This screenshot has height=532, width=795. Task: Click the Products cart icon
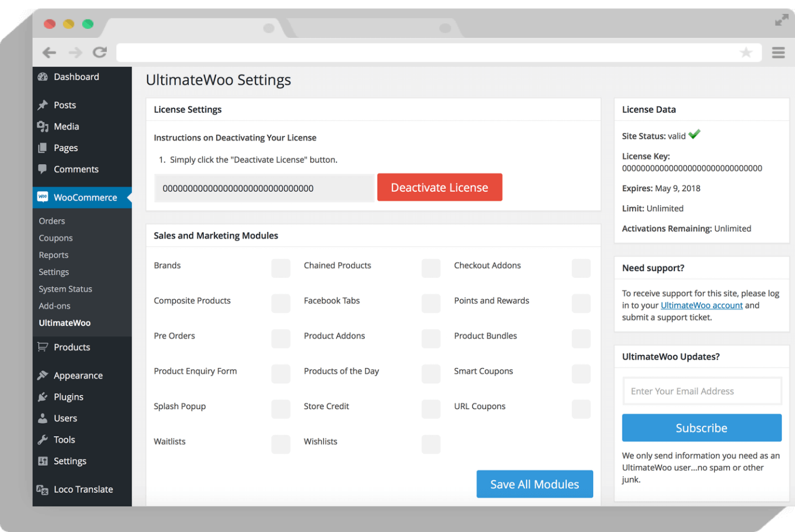43,347
